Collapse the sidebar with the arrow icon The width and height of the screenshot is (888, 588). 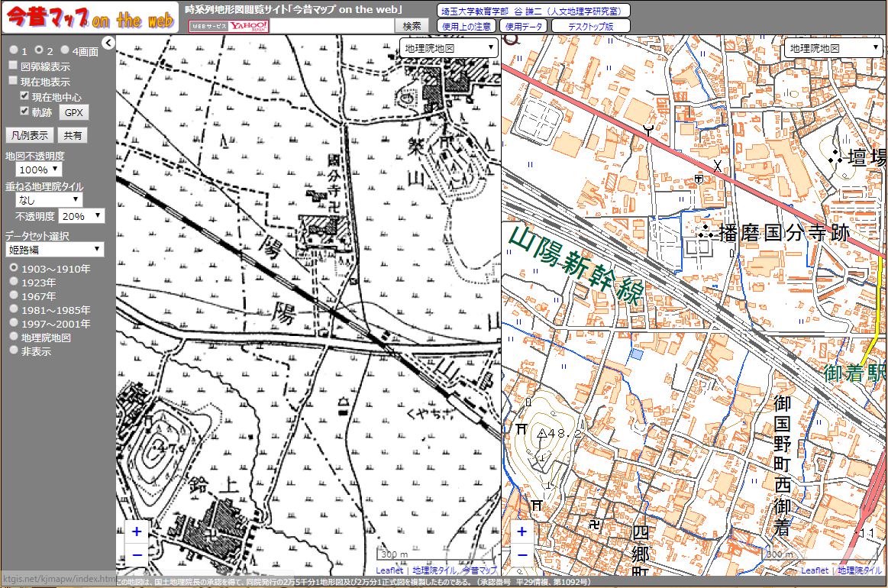click(x=108, y=43)
